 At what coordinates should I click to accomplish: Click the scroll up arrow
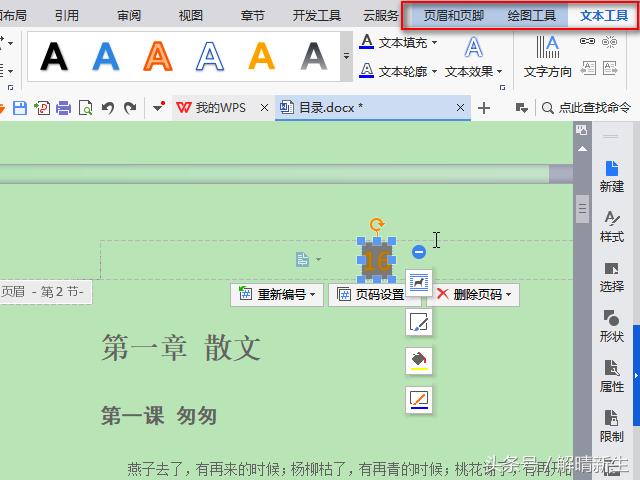pos(582,149)
